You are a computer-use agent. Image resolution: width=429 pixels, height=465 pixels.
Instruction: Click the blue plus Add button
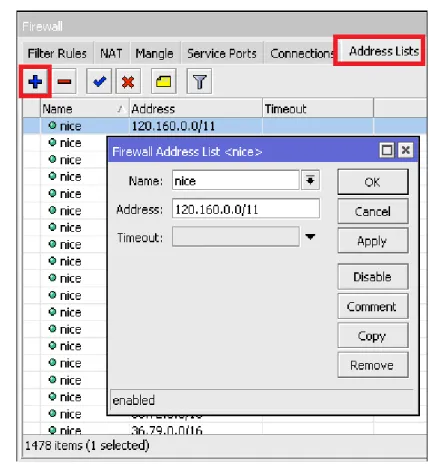pyautogui.click(x=35, y=82)
